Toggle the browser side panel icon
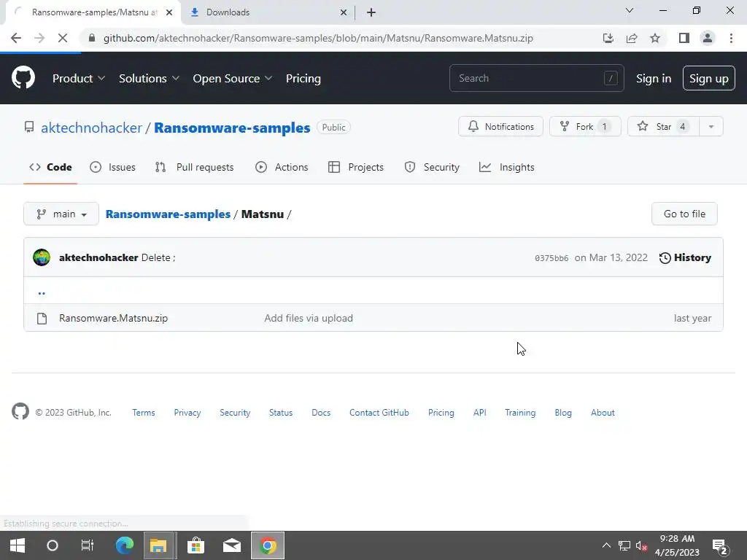The image size is (747, 560). (x=684, y=38)
